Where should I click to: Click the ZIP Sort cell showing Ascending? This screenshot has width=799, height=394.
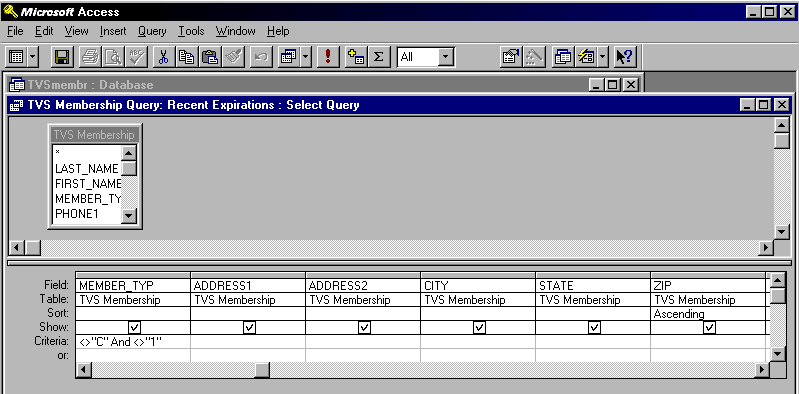[708, 314]
